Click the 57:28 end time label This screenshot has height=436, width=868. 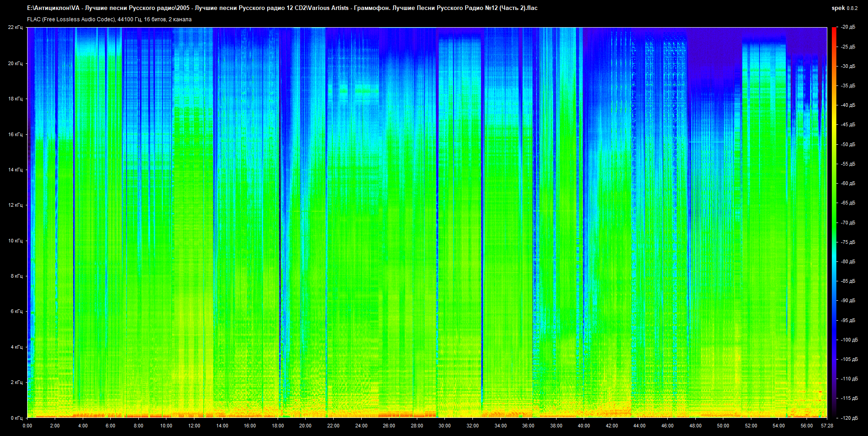point(827,426)
